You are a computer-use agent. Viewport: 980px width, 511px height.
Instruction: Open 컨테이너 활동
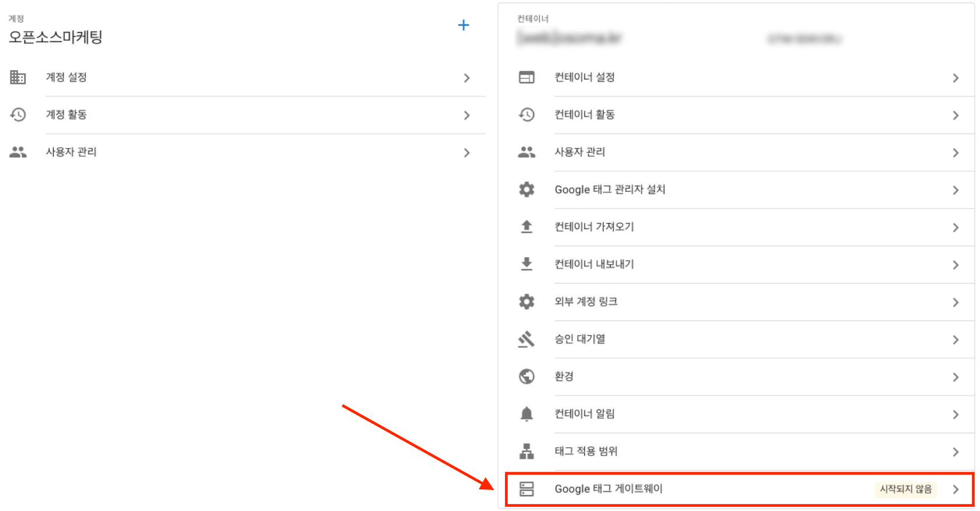click(x=584, y=114)
